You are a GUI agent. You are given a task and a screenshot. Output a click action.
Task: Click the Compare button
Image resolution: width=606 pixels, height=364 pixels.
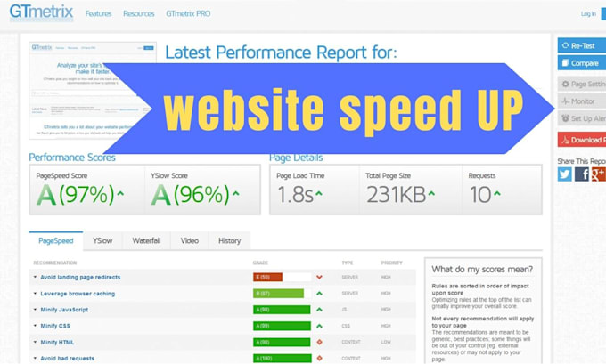582,63
